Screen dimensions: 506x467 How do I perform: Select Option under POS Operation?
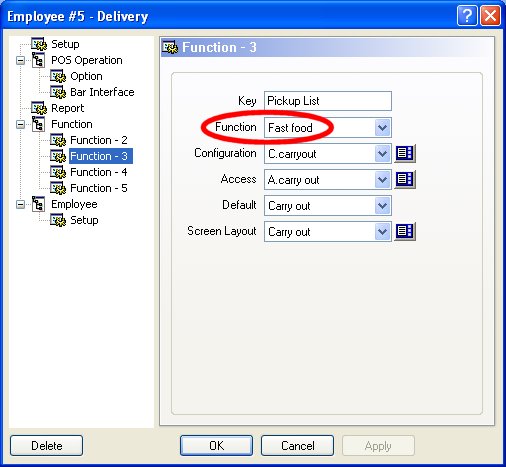pyautogui.click(x=86, y=76)
